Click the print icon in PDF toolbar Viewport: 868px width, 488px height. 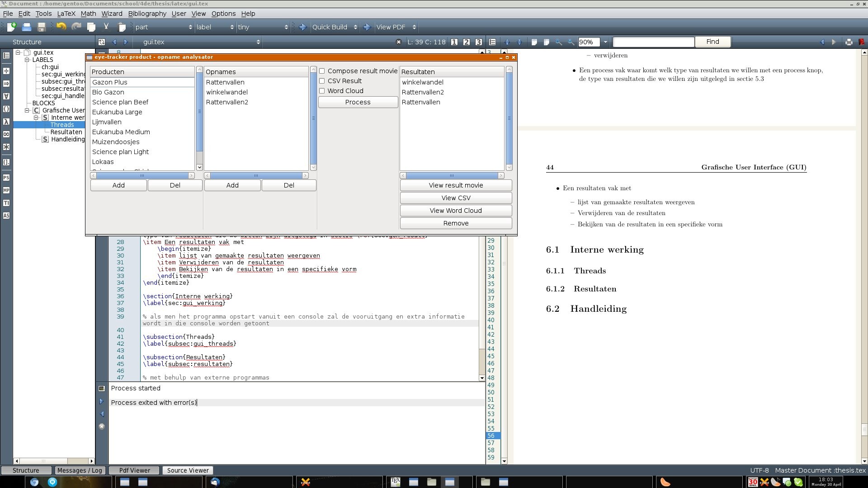(849, 42)
